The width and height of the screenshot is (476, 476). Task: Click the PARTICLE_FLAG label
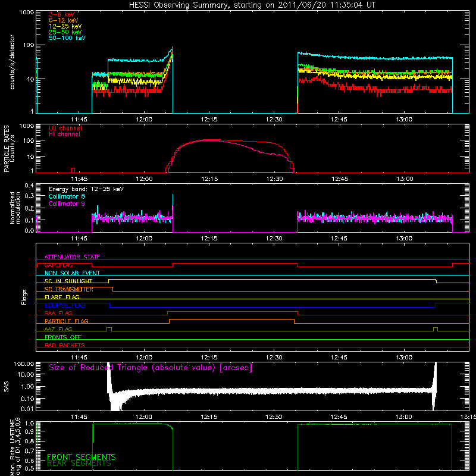(x=67, y=321)
